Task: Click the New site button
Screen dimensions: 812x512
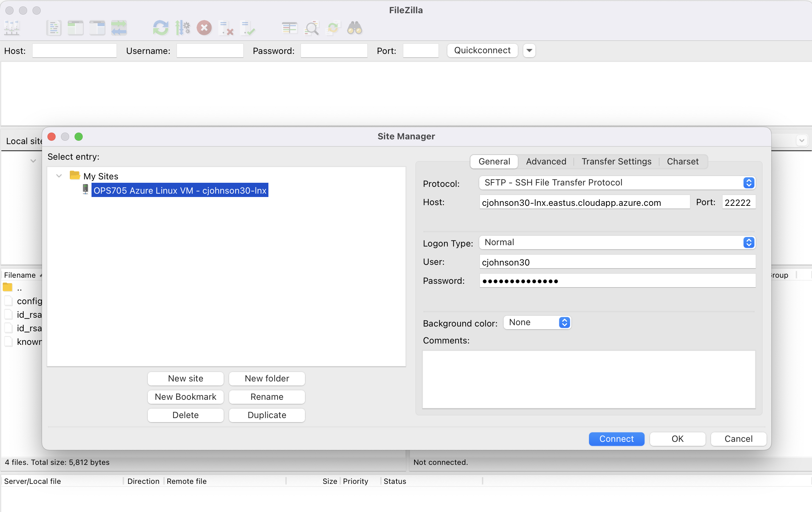Action: (185, 378)
